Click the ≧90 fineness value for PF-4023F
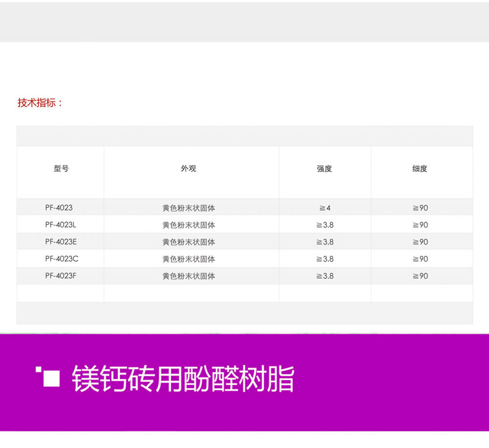Viewport: 489px width, 448px height. pos(420,276)
